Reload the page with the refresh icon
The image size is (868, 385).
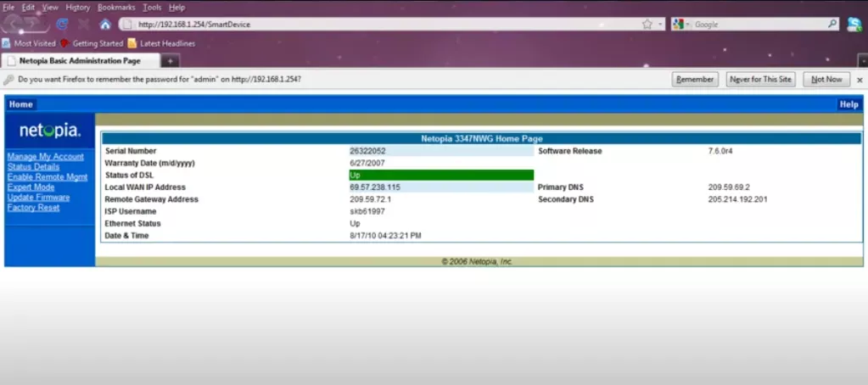[63, 25]
